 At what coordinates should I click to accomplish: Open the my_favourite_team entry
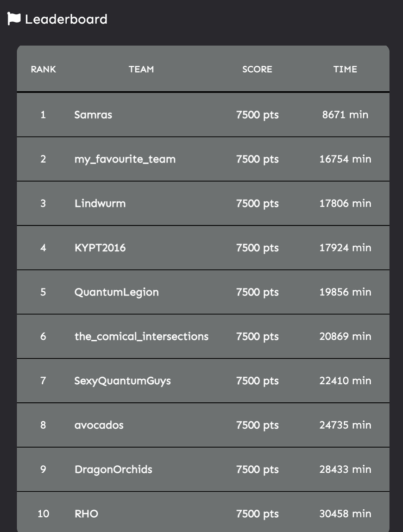(x=125, y=159)
